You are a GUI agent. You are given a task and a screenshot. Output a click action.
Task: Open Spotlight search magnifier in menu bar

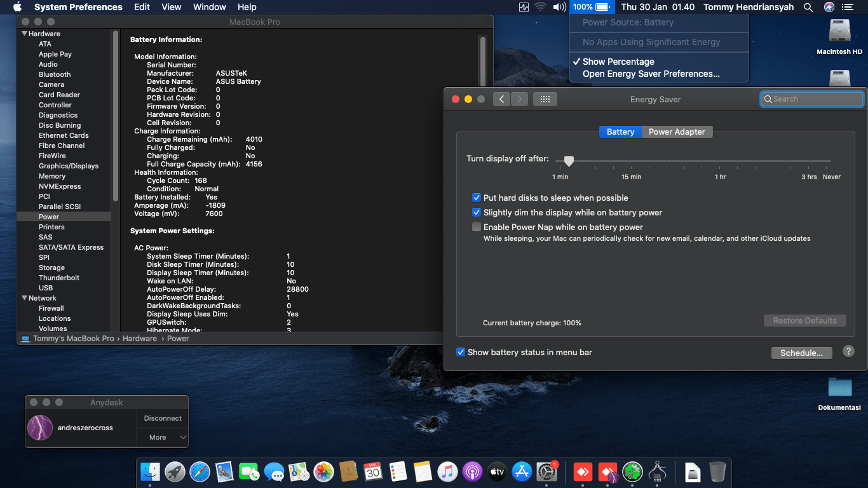click(x=808, y=7)
